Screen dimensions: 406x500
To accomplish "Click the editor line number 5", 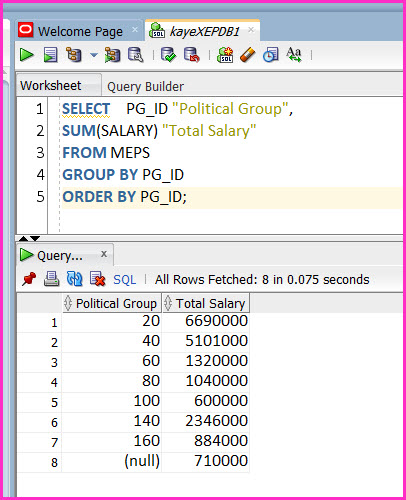I will pos(40,197).
